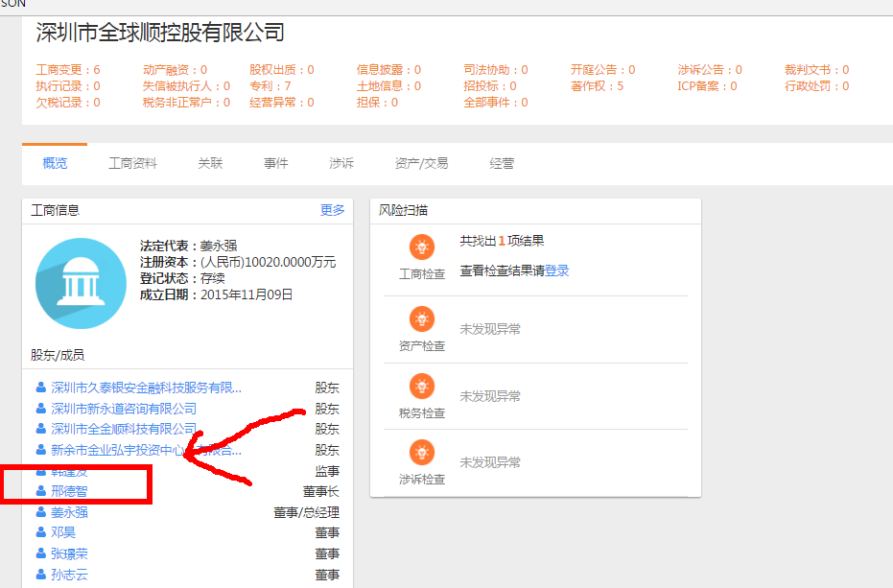Click 开庭公告：0 statistic
Viewport: 893px width, 588px height.
pos(603,69)
